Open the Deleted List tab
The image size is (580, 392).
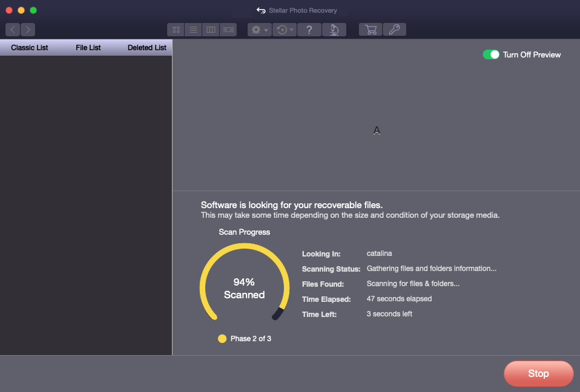147,48
